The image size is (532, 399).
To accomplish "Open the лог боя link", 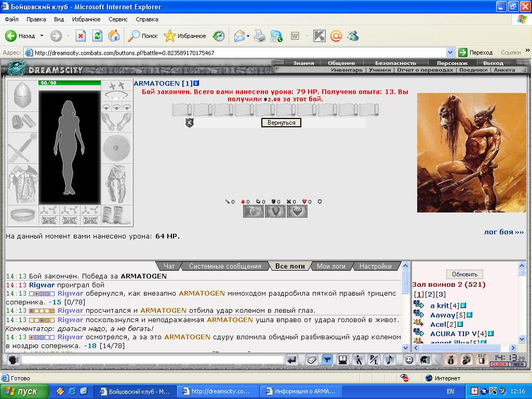I will click(x=504, y=232).
